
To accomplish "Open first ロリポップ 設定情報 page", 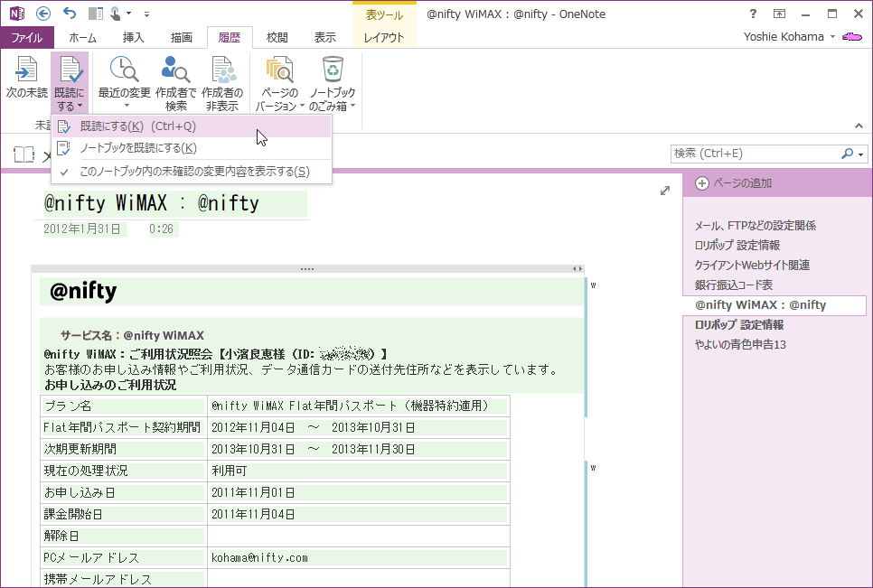I will click(737, 246).
